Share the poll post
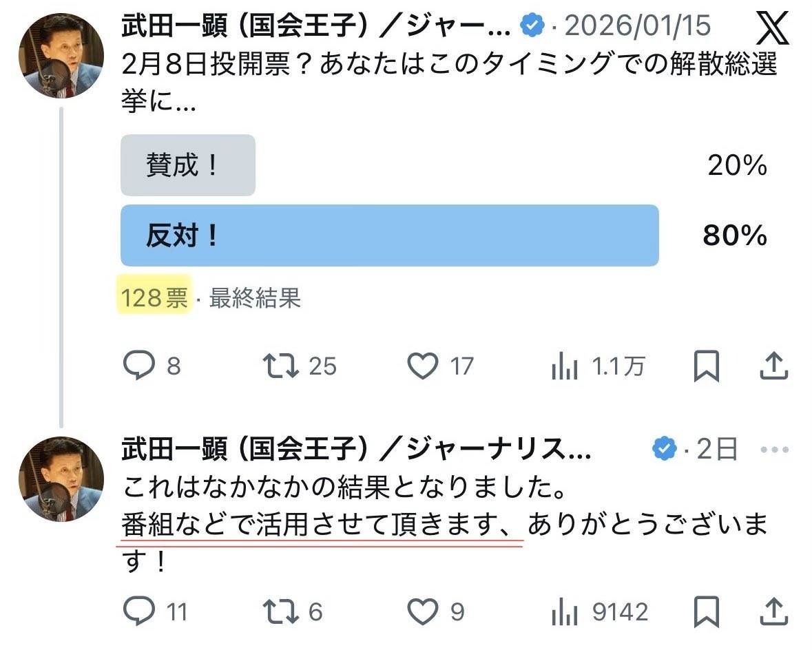This screenshot has width=812, height=650. (x=773, y=366)
